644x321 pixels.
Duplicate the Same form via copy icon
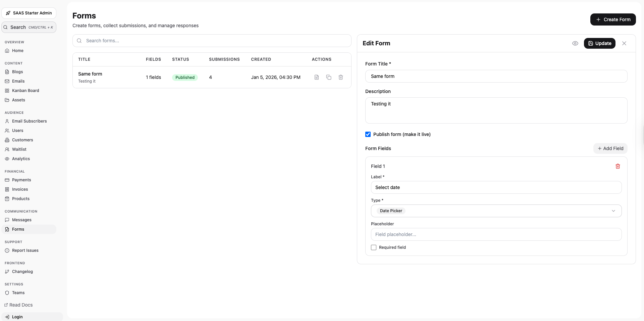pos(329,77)
